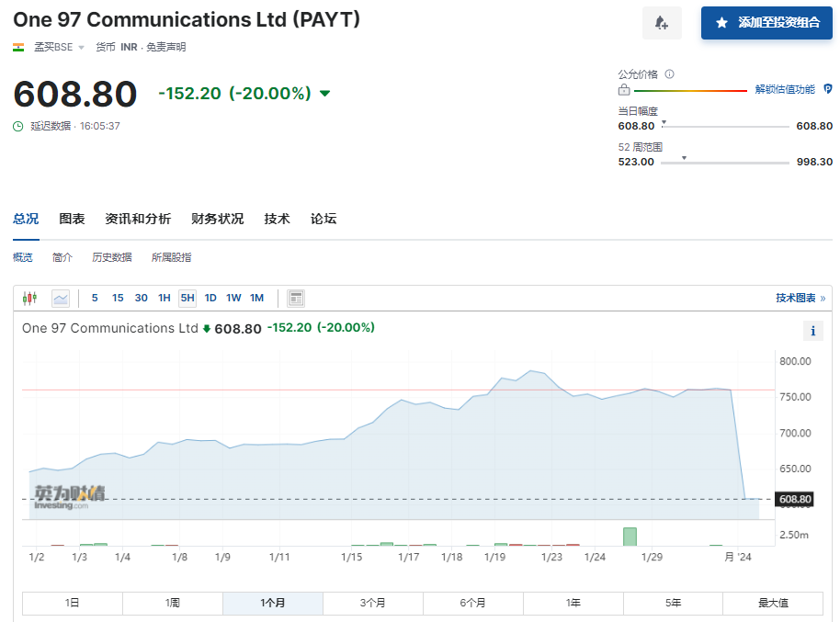Select the 6个月 time range
The image size is (840, 622).
click(x=473, y=604)
